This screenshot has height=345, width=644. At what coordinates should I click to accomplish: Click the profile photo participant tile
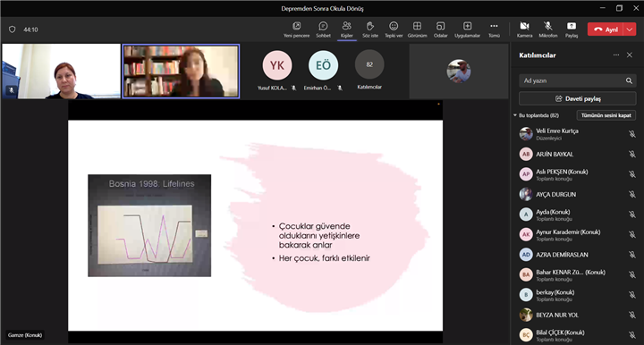coord(459,72)
